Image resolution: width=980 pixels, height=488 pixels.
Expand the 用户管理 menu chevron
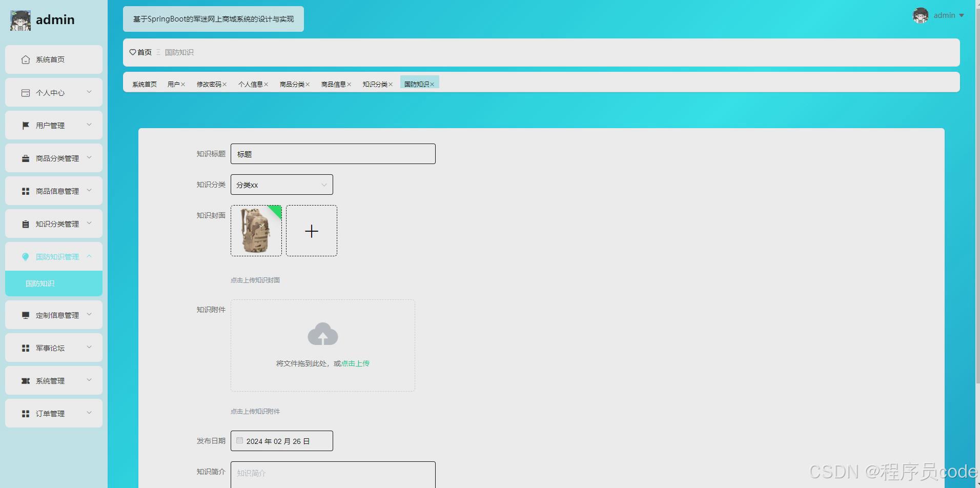89,125
